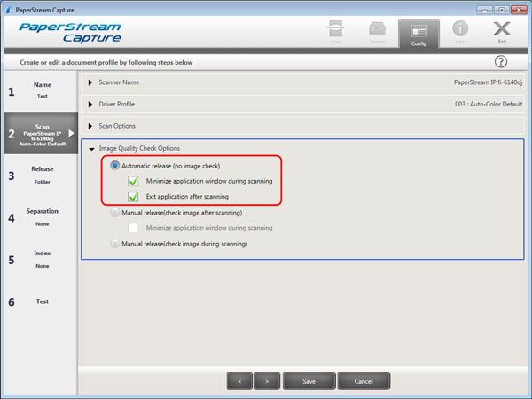Maximize the PaperStream Capture window
The height and width of the screenshot is (399, 532).
coord(502,10)
